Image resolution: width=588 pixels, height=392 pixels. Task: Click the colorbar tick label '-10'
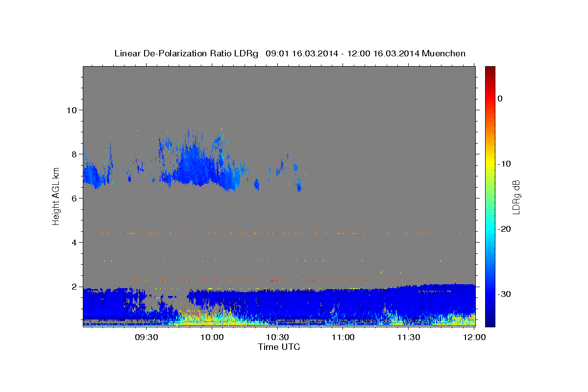pyautogui.click(x=505, y=164)
